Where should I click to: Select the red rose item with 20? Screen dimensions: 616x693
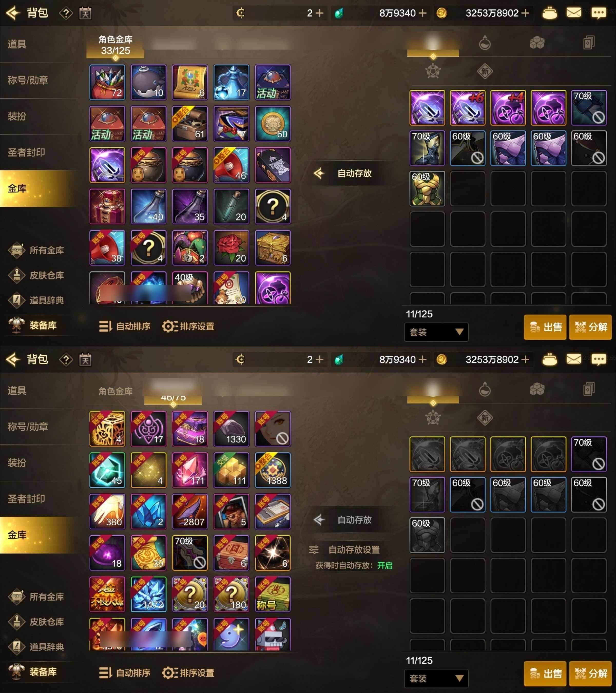click(x=231, y=248)
